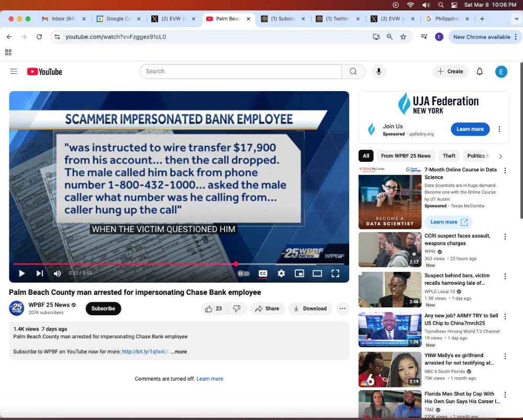
Task: Open options for Any new job video
Action: pos(505,316)
